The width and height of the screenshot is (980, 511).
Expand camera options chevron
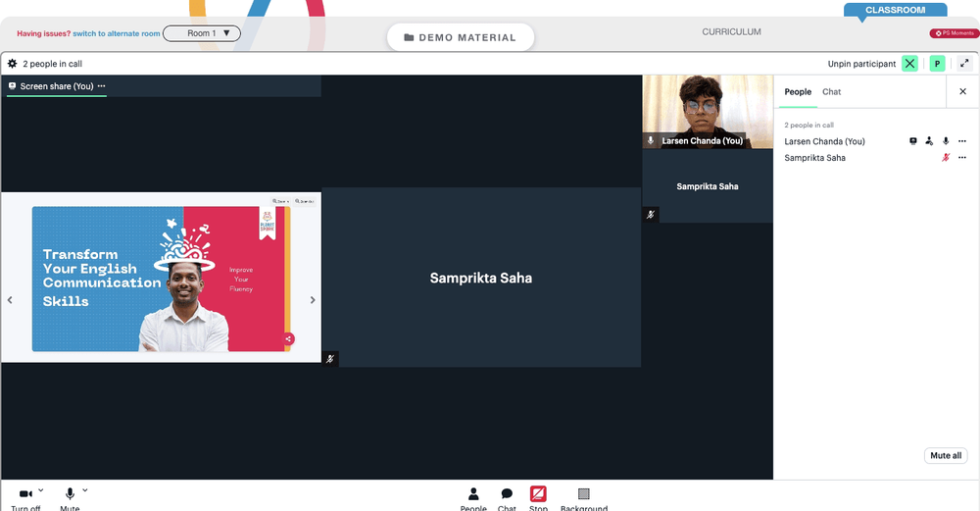(40, 490)
